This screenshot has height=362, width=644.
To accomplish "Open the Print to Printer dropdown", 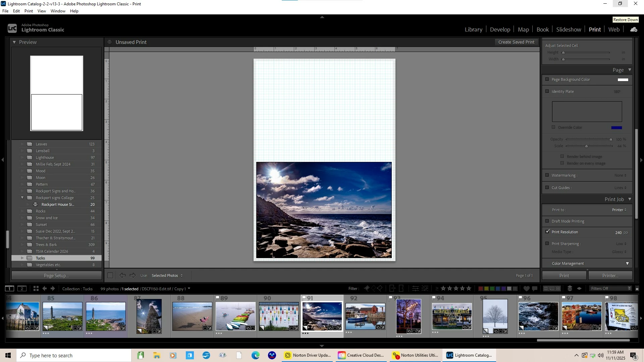I will [619, 210].
